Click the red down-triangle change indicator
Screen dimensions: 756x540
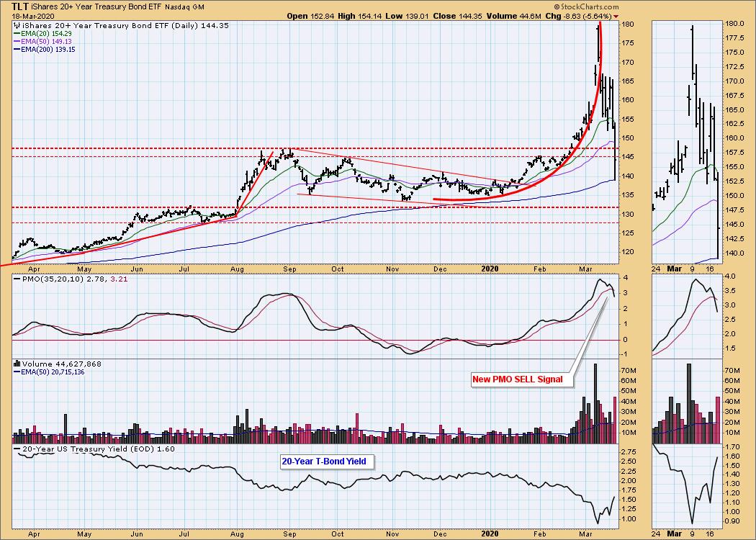(616, 17)
